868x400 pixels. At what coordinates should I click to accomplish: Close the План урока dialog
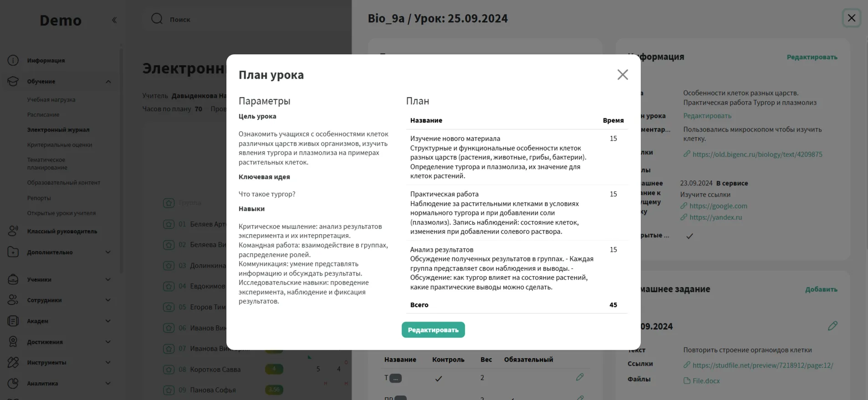tap(622, 75)
